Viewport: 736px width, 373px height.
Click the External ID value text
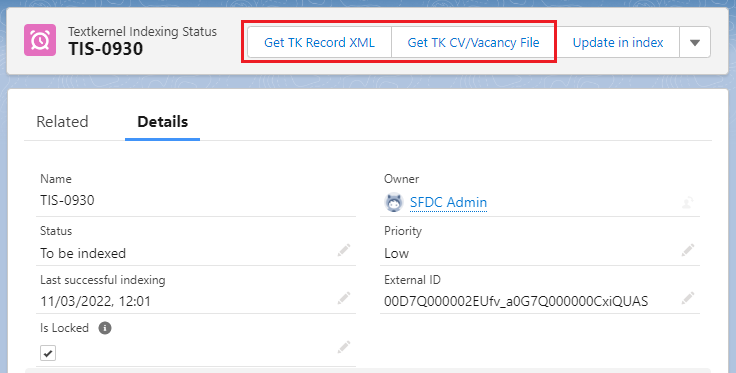point(516,301)
